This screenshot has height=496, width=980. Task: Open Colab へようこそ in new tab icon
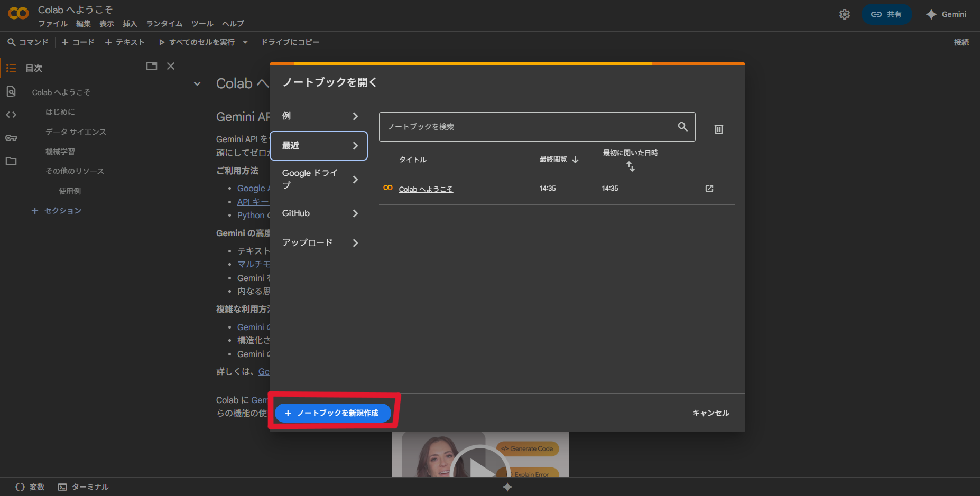[x=709, y=189]
